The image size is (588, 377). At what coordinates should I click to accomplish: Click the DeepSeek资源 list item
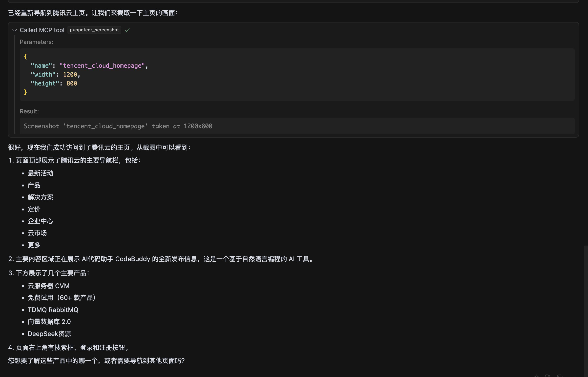[49, 334]
